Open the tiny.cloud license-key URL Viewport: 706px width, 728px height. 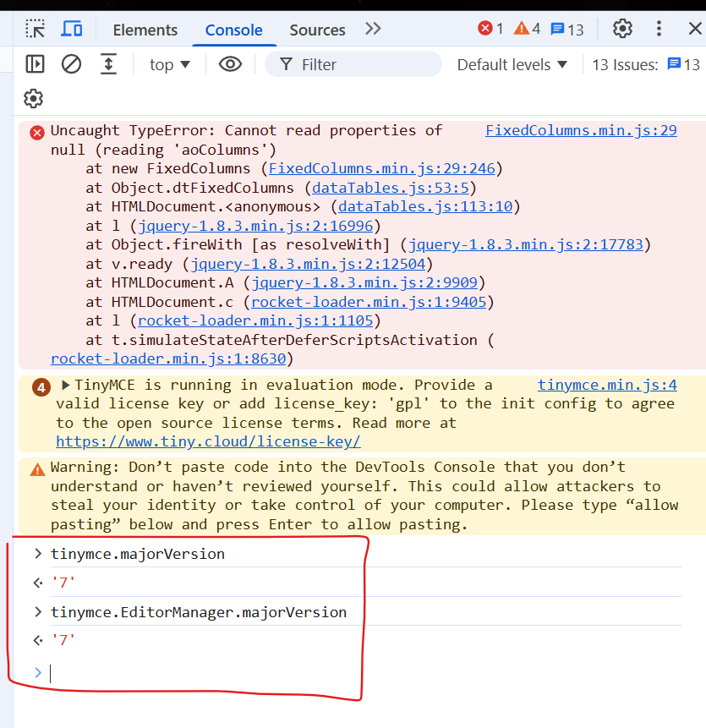208,441
